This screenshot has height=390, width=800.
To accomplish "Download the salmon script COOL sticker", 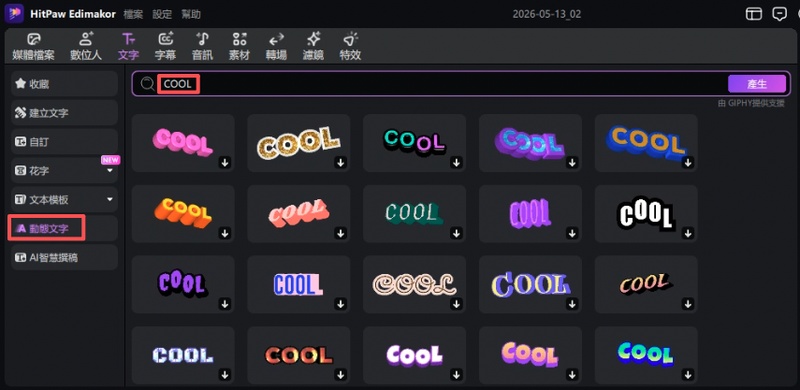I will [341, 233].
